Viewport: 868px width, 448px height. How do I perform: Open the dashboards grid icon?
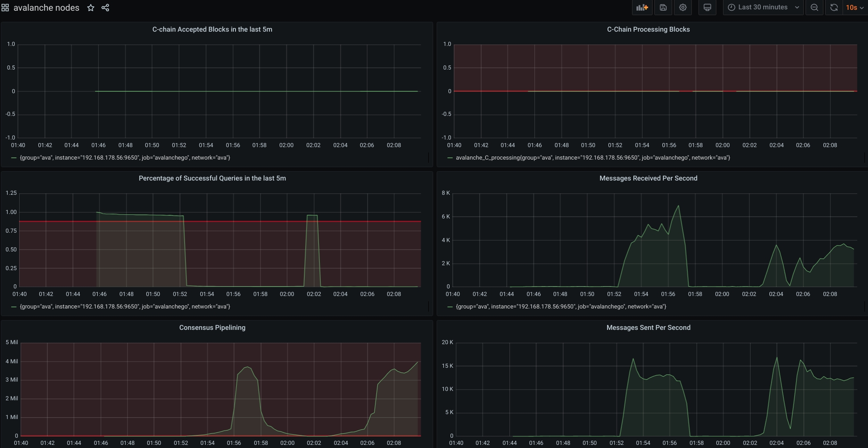(x=6, y=8)
